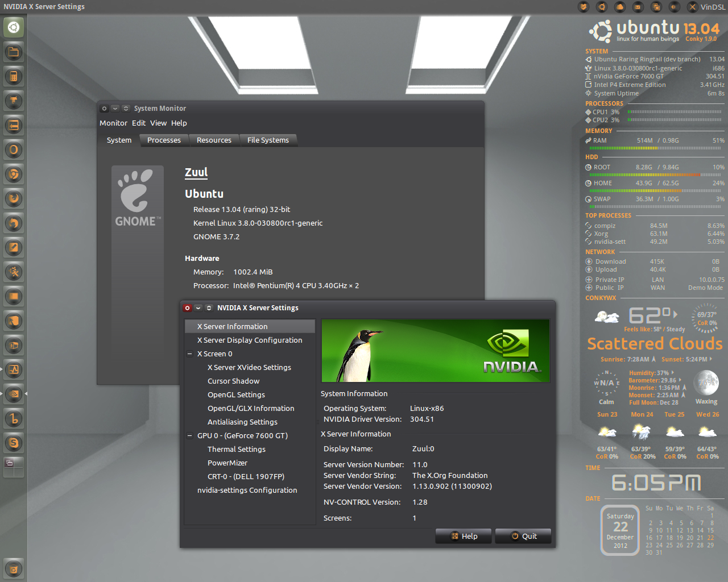Select PowerMizer in the tree
This screenshot has height=582, width=728.
227,463
